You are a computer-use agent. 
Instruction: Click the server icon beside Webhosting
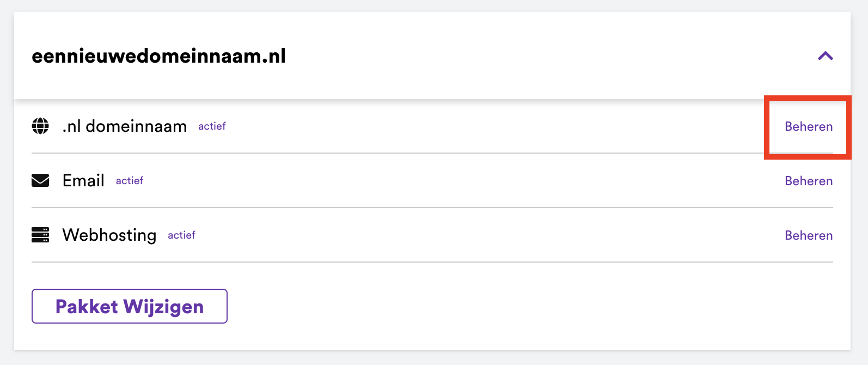(40, 235)
